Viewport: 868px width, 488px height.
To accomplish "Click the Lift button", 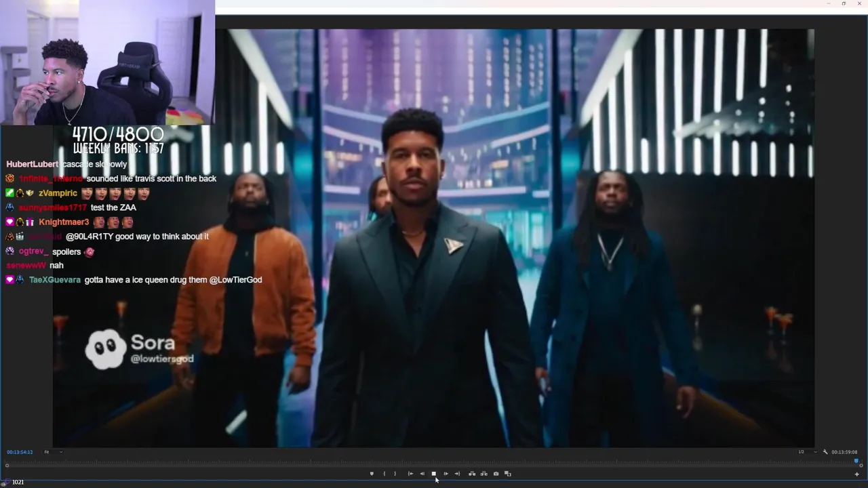I will 472,474.
